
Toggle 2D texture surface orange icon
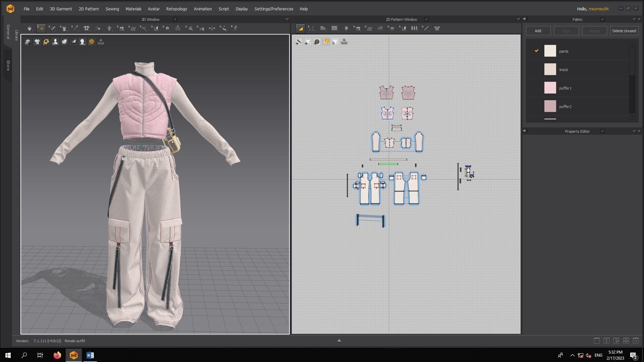pos(326,42)
